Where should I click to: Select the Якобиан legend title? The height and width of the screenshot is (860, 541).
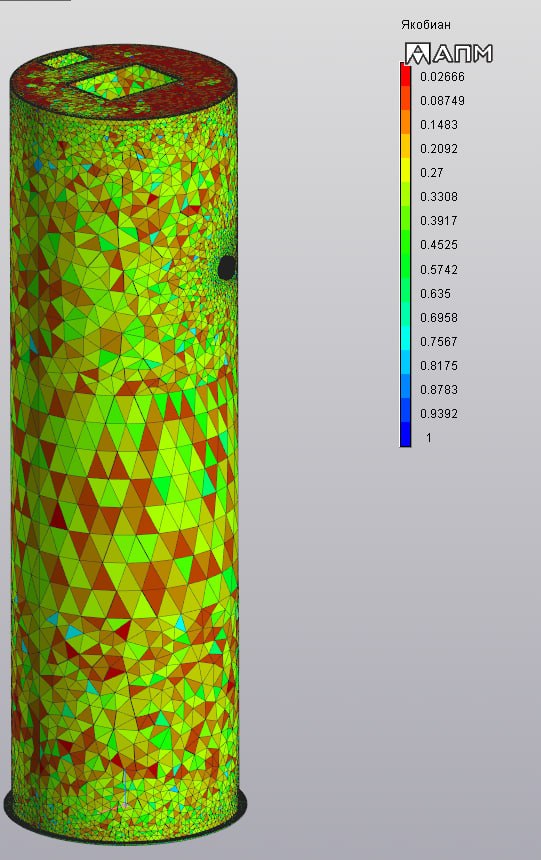pos(426,25)
